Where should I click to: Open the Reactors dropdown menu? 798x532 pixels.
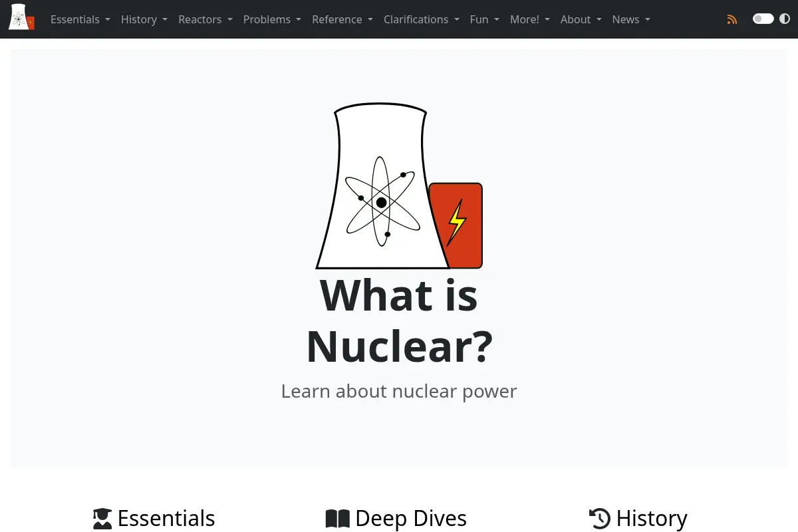(205, 19)
